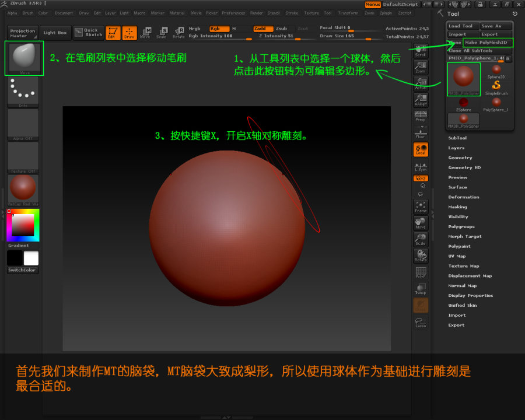Open the Quick Sketch tool

(x=89, y=33)
